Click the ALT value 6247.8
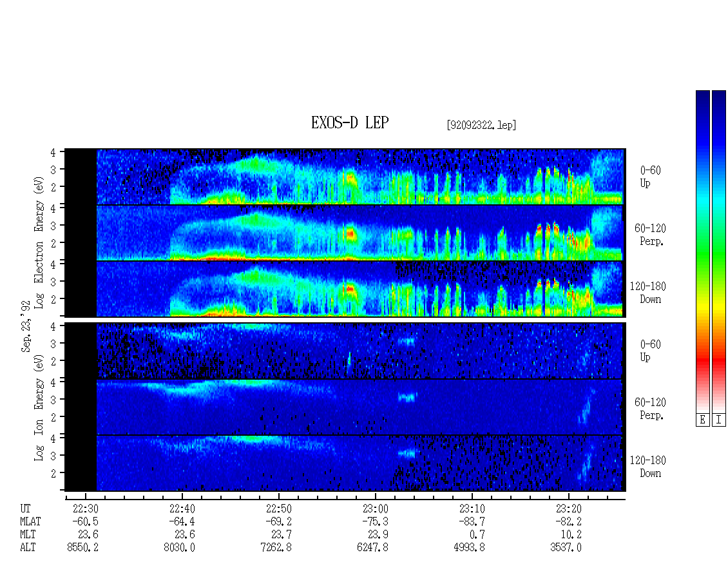The image size is (728, 564). pos(372,548)
